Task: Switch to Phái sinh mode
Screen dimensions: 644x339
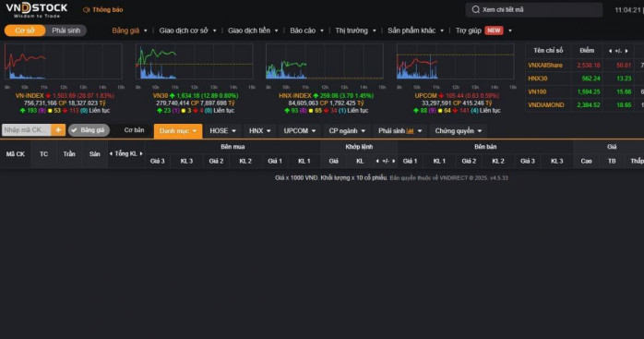Action: point(66,30)
